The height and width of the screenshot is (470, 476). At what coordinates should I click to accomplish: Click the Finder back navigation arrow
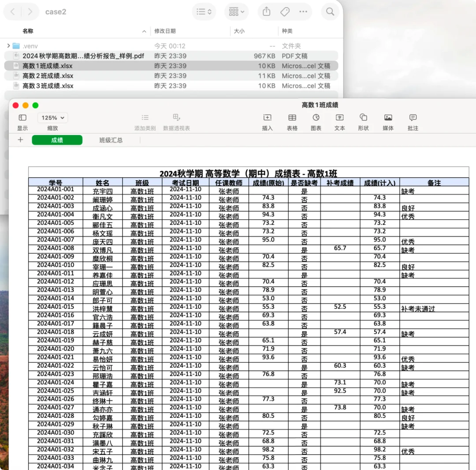pos(13,11)
